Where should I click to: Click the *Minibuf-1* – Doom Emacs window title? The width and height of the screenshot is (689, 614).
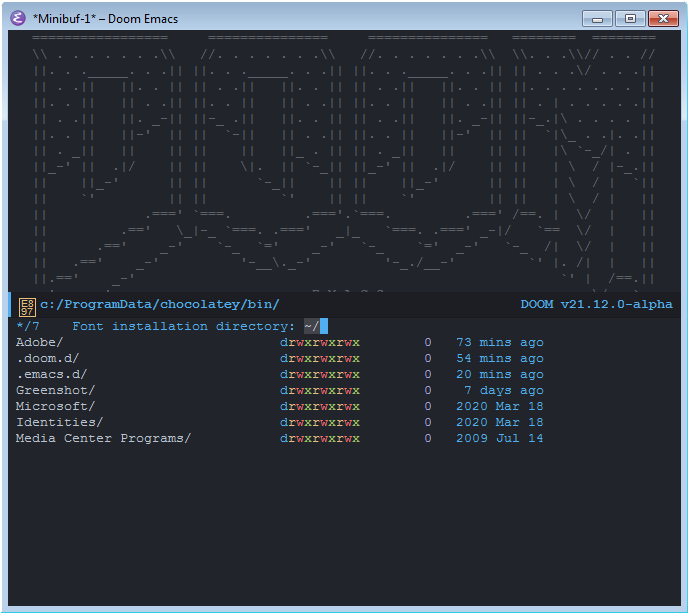pyautogui.click(x=105, y=19)
